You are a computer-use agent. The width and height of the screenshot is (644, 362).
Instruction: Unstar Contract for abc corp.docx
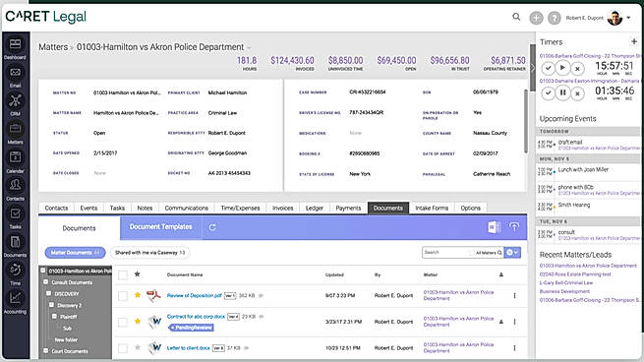138,322
